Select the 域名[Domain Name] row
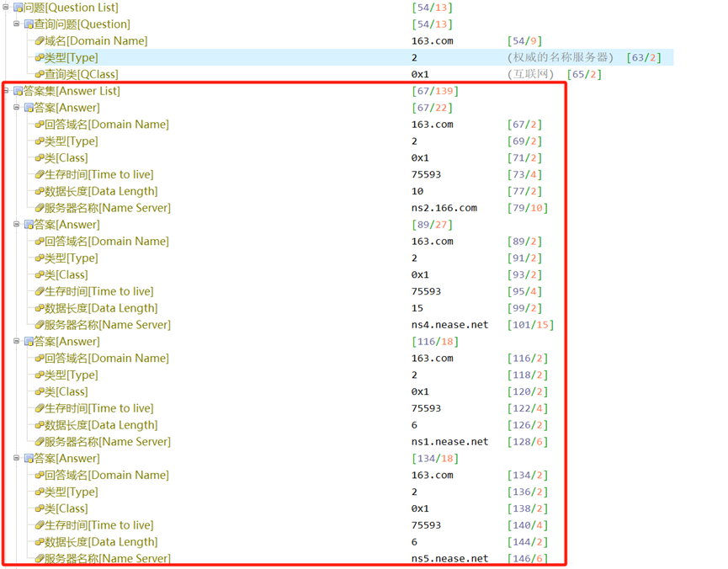The image size is (728, 569). tap(96, 41)
